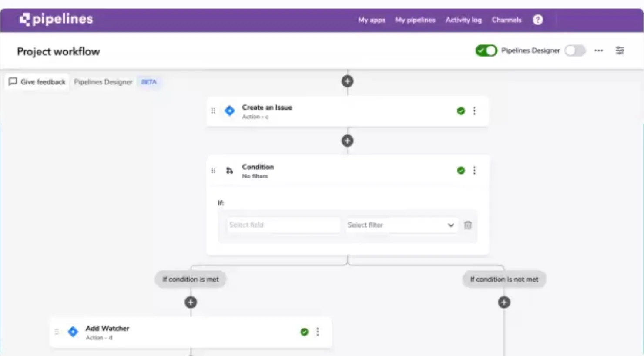Screen dimensions: 644x356
Task: Click the Pipelines Designer label in the header
Action: 530,50
